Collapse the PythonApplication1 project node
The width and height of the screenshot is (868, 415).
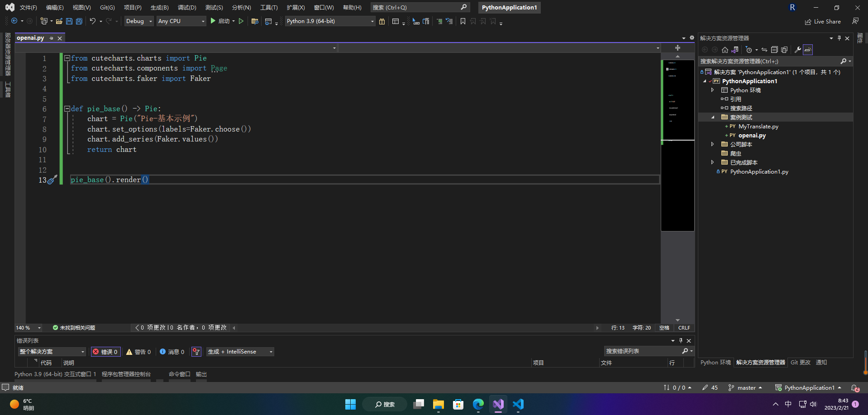pyautogui.click(x=705, y=81)
